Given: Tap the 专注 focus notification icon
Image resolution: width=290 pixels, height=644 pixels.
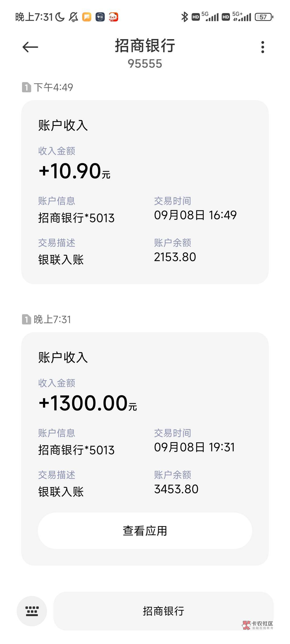Looking at the screenshot, I should (100, 17).
